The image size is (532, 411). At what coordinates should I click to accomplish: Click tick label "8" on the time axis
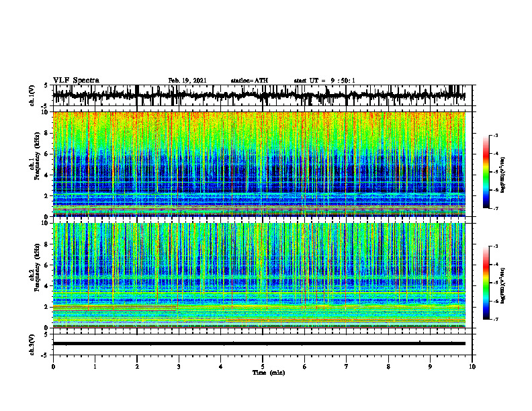tap(388, 367)
